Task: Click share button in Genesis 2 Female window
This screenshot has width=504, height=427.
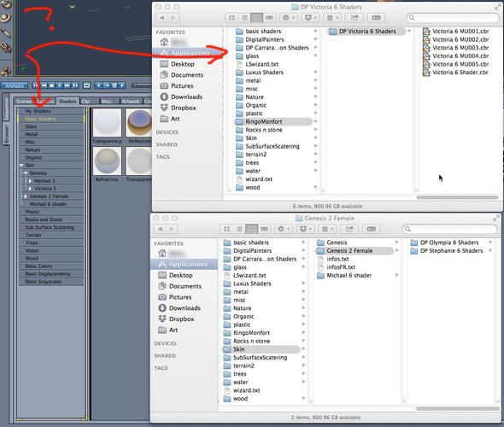Action: pyautogui.click(x=349, y=229)
